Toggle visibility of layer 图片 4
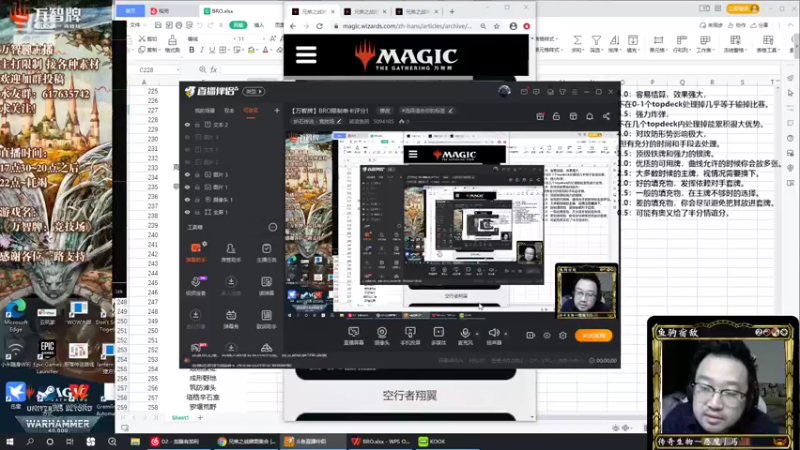The width and height of the screenshot is (800, 450). 188,137
